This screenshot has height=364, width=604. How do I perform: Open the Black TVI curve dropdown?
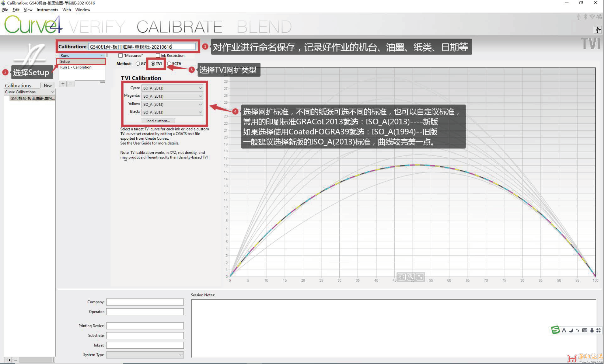[172, 112]
